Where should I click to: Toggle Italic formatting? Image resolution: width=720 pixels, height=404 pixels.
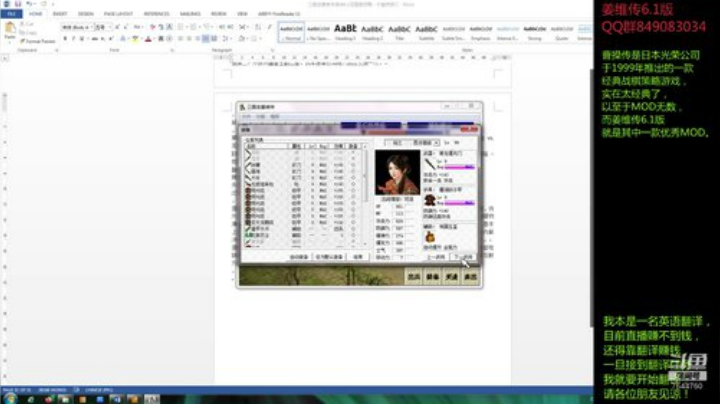[73, 39]
